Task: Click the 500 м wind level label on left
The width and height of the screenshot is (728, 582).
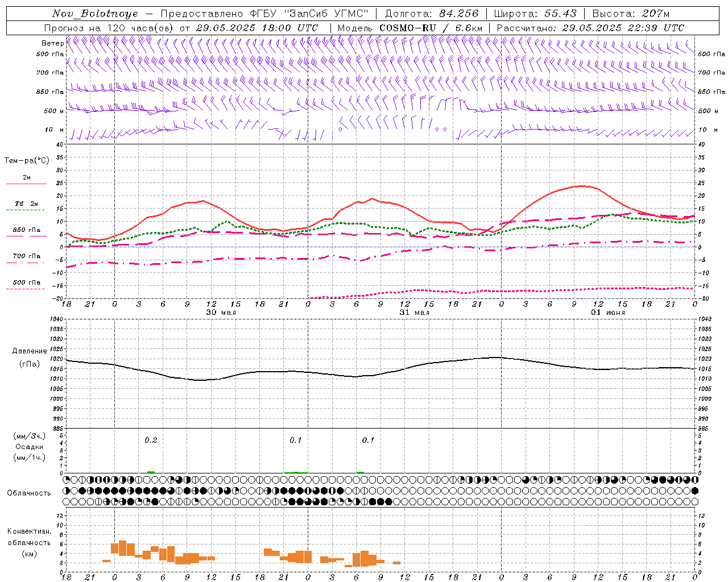Action: point(54,111)
